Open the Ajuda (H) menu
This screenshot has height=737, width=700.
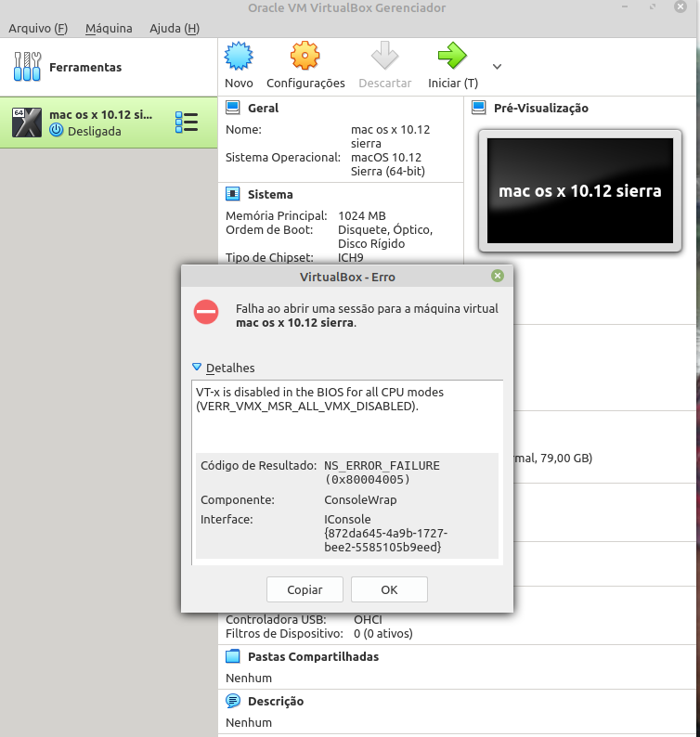point(175,28)
